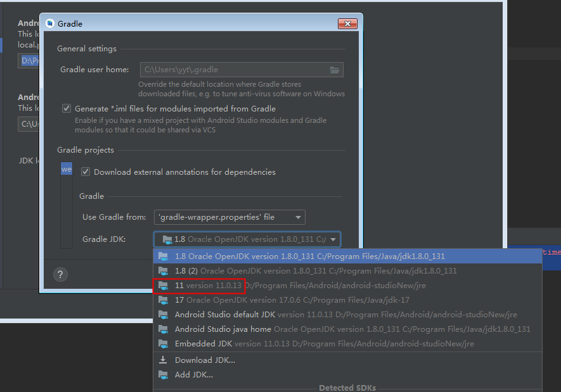Click the Gradle dialog title bar icon
Screen dimensions: 561x392
coord(49,23)
